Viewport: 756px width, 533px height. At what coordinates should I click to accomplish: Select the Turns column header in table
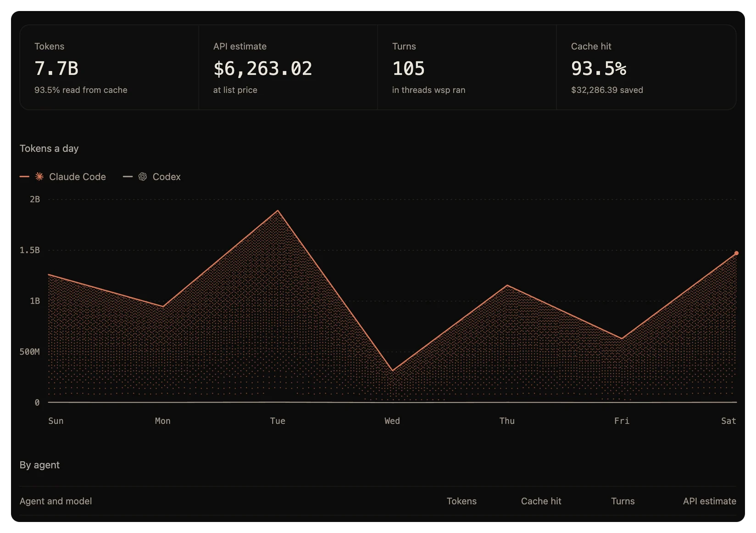623,501
